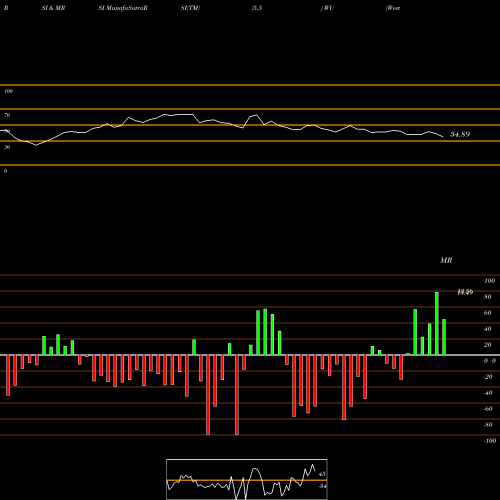Click the RSI value label 34.89
This screenshot has height=500, width=500.
(460, 134)
